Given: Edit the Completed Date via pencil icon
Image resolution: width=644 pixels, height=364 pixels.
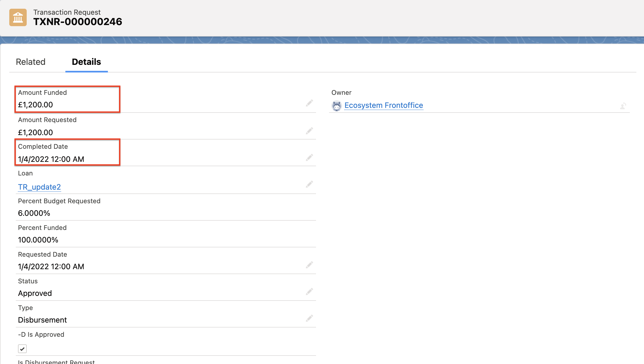Looking at the screenshot, I should pyautogui.click(x=309, y=157).
